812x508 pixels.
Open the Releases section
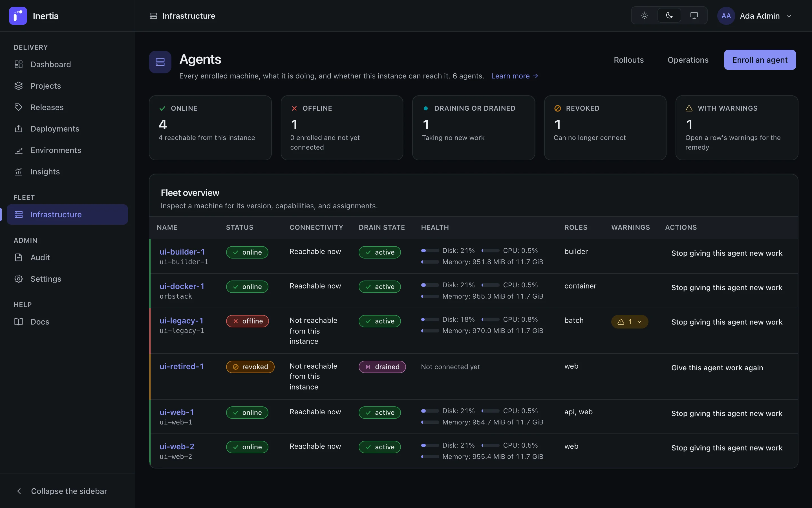(67, 107)
